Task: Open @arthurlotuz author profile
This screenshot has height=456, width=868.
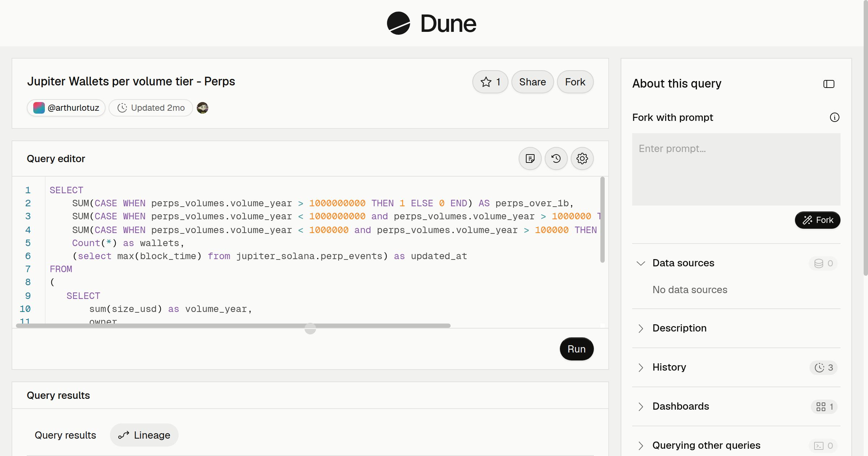Action: pyautogui.click(x=66, y=108)
